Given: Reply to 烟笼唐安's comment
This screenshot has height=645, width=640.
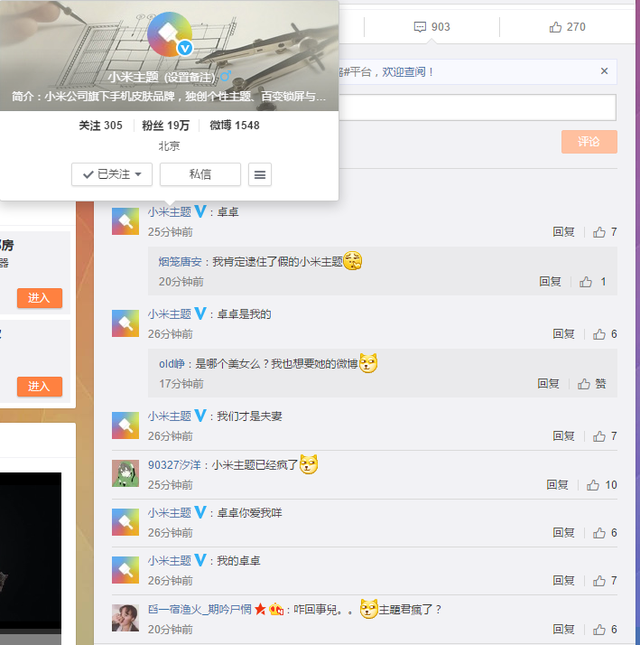Looking at the screenshot, I should [550, 282].
